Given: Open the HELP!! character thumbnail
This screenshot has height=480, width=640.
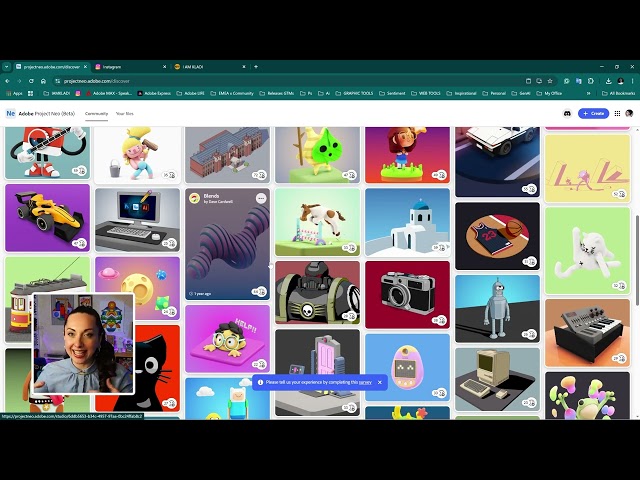Looking at the screenshot, I should click(x=227, y=339).
